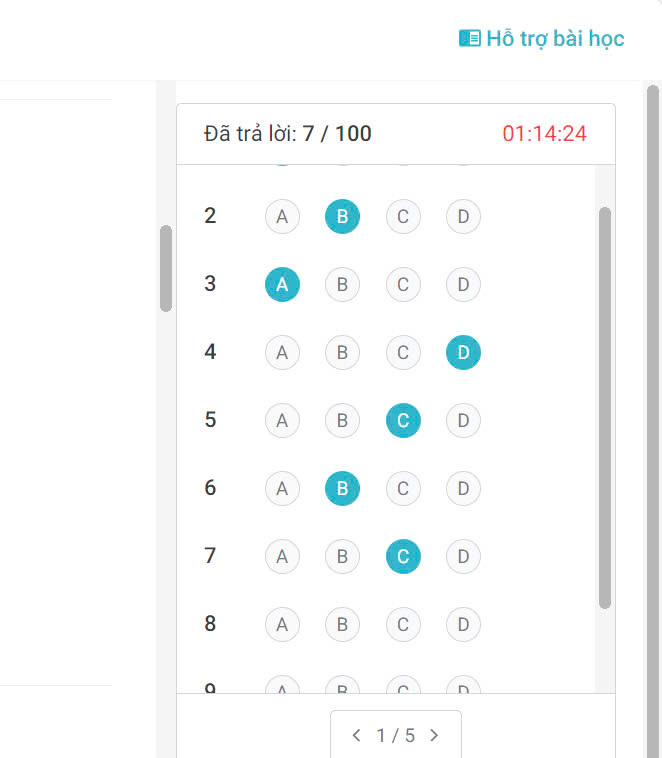The width and height of the screenshot is (662, 758).
Task: Go to previous answer sheet page
Action: pos(357,736)
